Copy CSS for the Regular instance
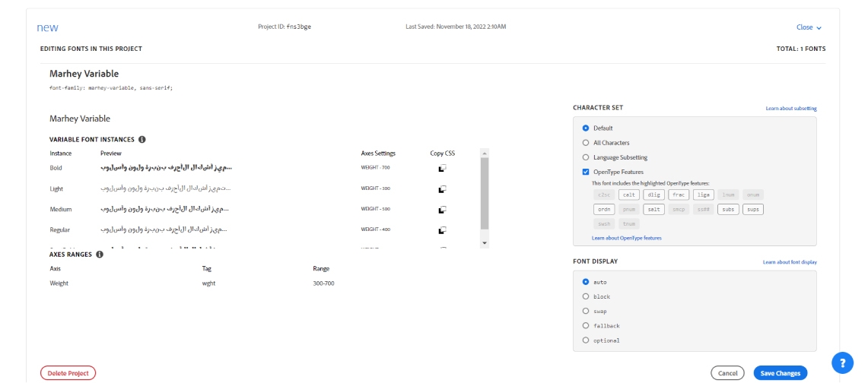This screenshot has height=383, width=868. pos(442,230)
